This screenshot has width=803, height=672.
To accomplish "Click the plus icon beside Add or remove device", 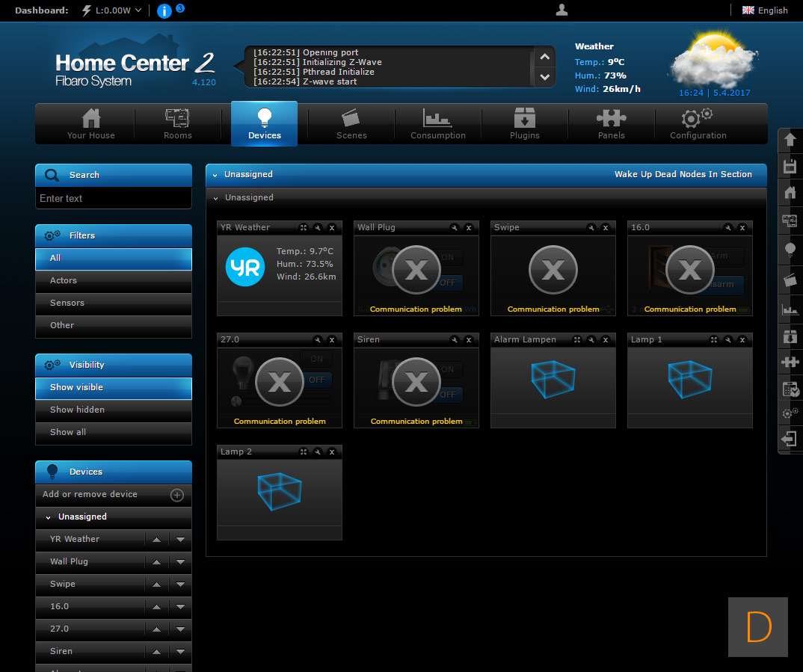I will coord(176,495).
